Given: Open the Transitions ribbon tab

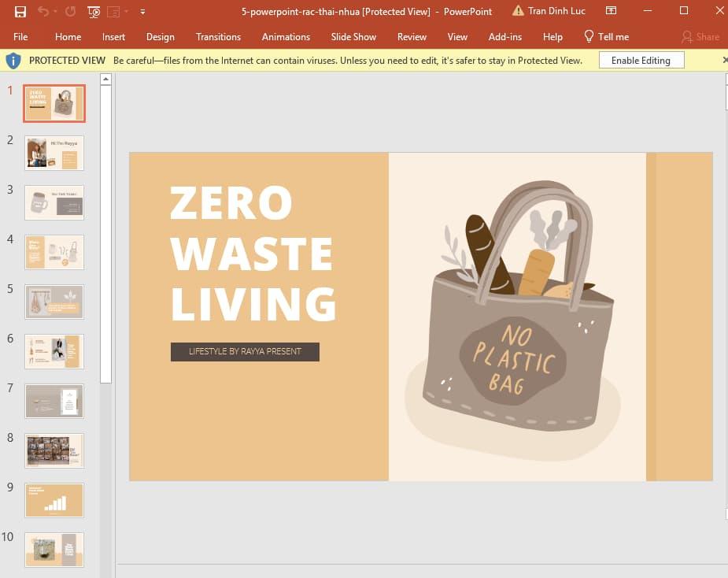Looking at the screenshot, I should (x=218, y=36).
